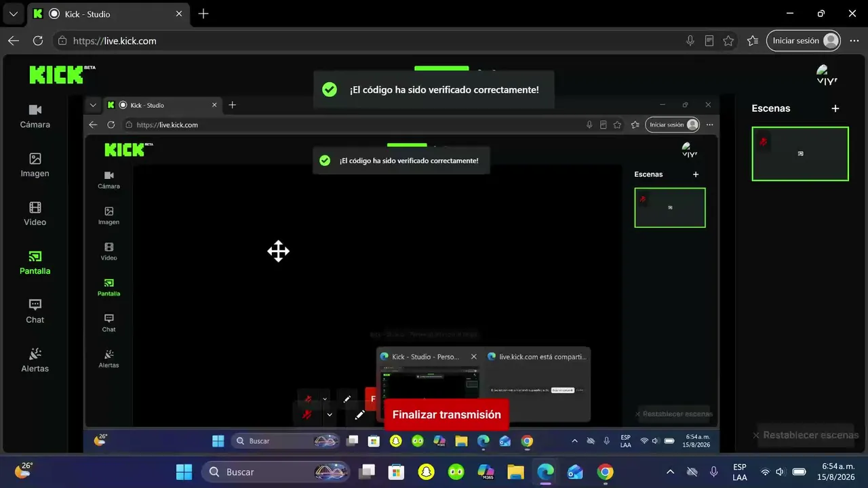Open the browser favorites list
This screenshot has height=488, width=868.
pyautogui.click(x=753, y=41)
